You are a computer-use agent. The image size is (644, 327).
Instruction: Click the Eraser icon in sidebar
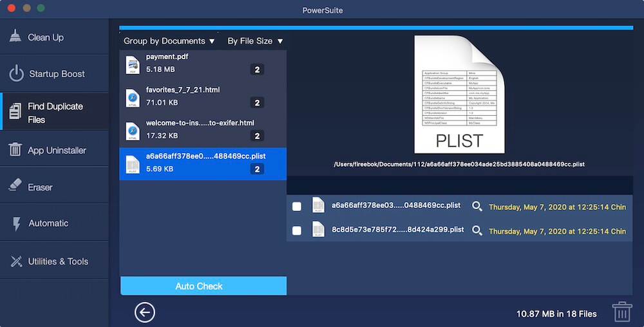15,185
